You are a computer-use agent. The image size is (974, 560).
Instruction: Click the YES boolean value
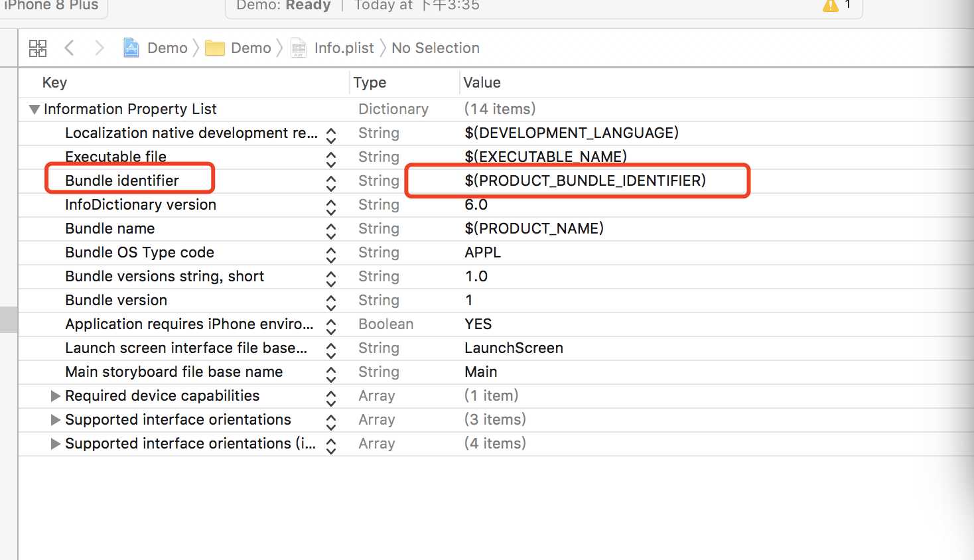coord(478,324)
